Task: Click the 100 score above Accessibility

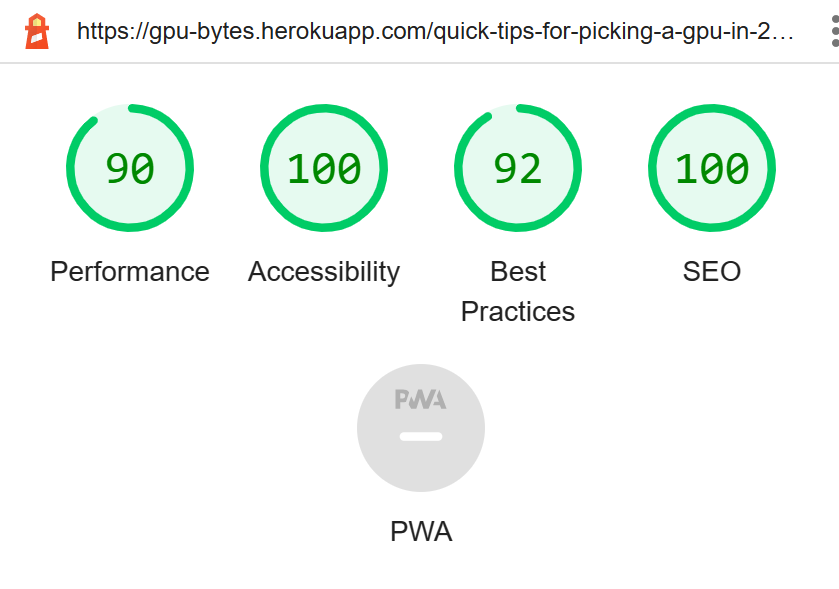Action: [x=324, y=169]
